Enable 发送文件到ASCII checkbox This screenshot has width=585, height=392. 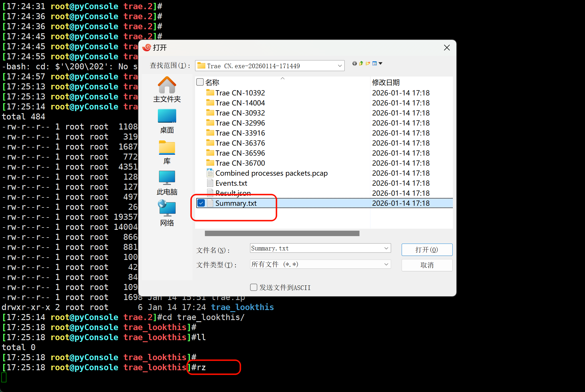click(254, 287)
